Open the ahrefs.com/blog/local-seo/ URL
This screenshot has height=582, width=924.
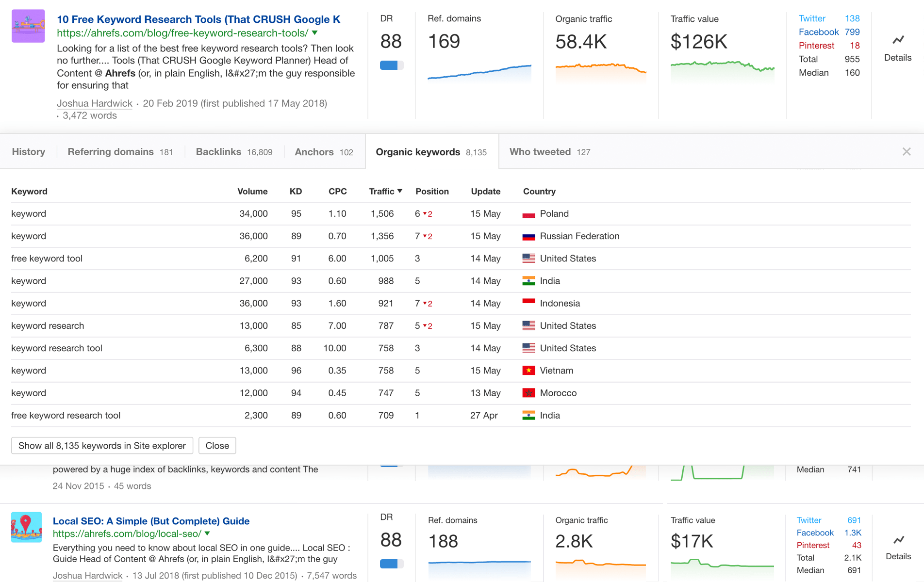tap(127, 533)
